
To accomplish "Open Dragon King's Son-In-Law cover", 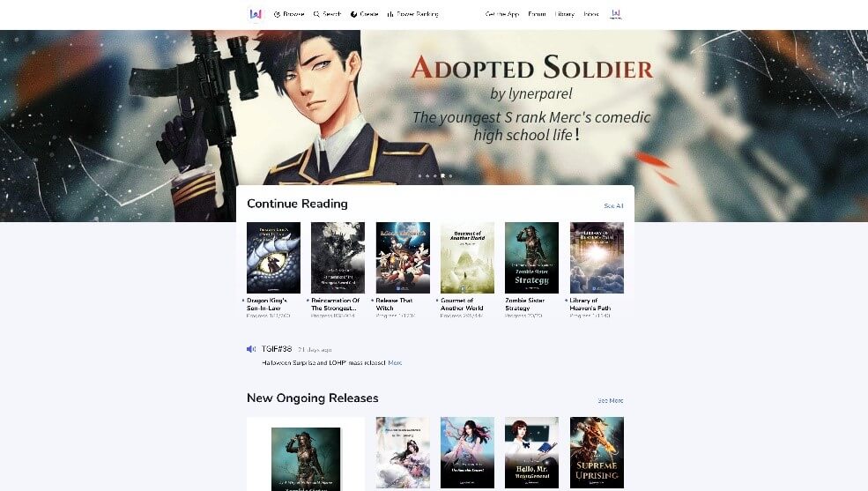I will click(x=273, y=258).
